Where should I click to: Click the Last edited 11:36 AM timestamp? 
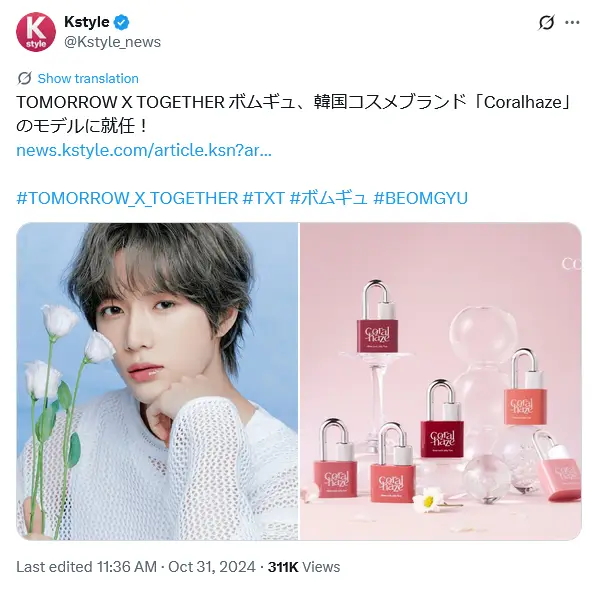pos(87,567)
